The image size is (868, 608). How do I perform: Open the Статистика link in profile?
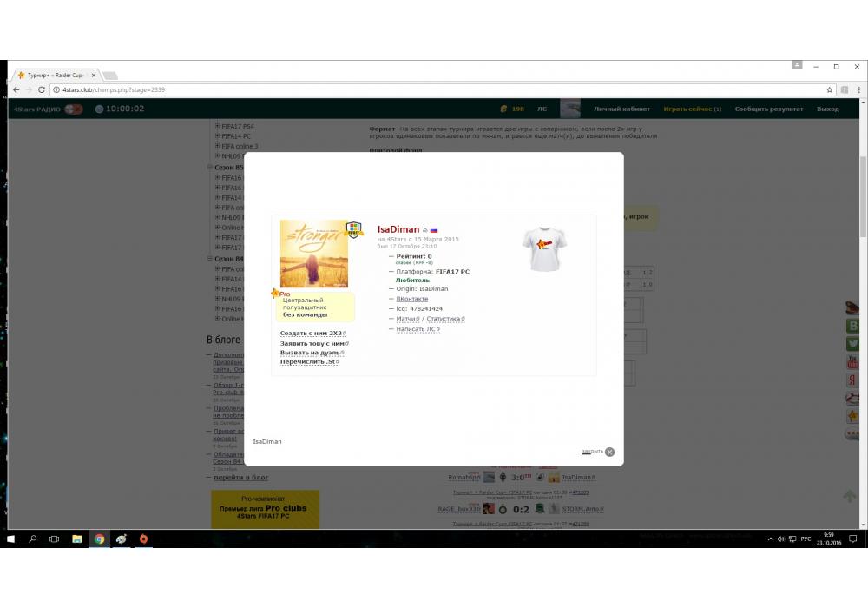pos(445,319)
